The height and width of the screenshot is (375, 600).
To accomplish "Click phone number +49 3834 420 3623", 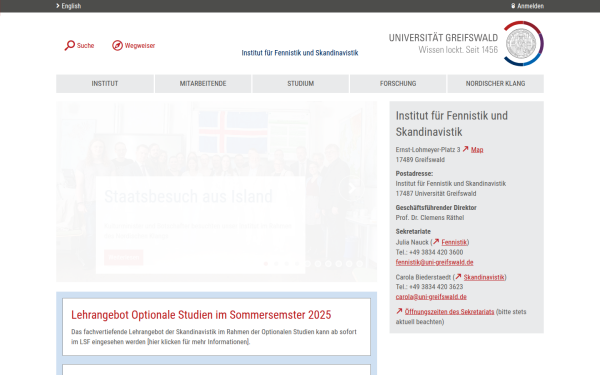I will point(436,287).
